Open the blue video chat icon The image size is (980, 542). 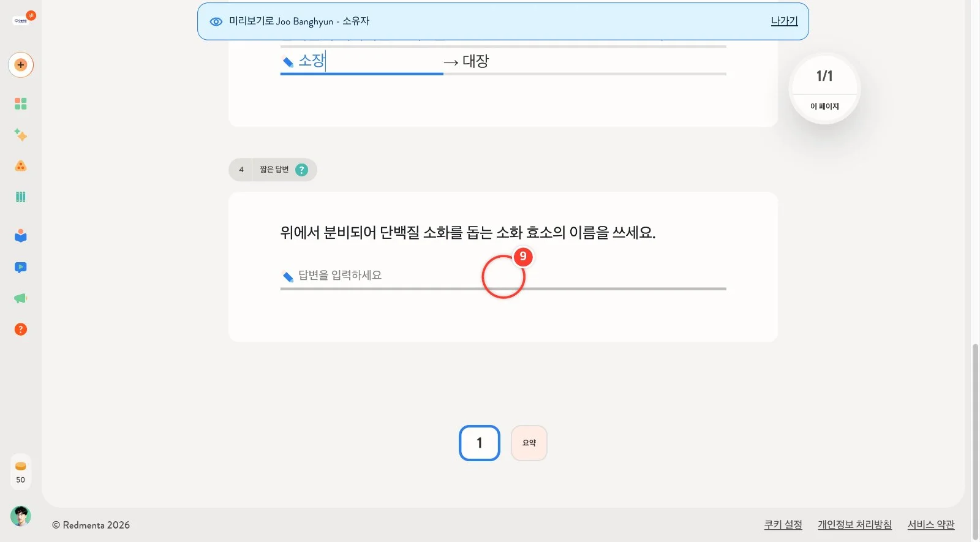point(21,267)
